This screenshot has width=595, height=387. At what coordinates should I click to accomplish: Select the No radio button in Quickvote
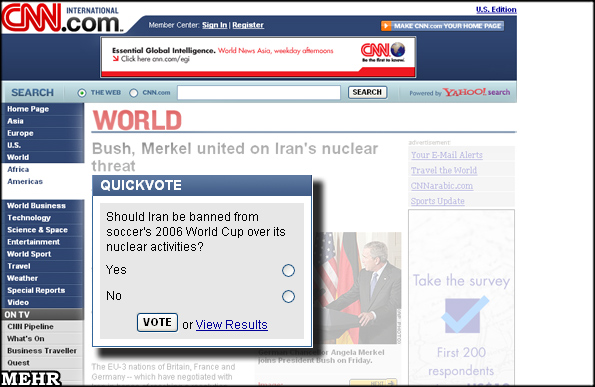click(288, 296)
